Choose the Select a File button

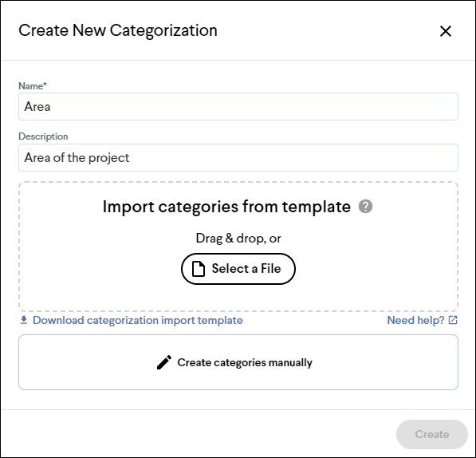pyautogui.click(x=238, y=269)
